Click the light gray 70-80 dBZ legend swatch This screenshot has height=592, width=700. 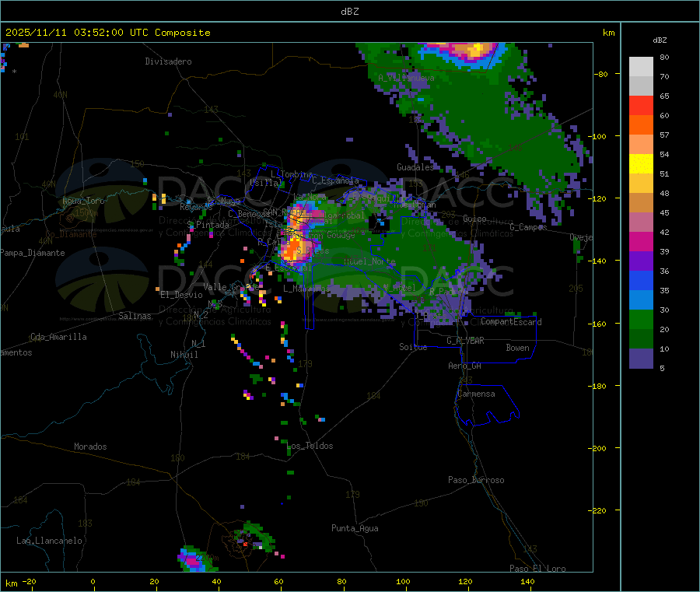point(641,67)
